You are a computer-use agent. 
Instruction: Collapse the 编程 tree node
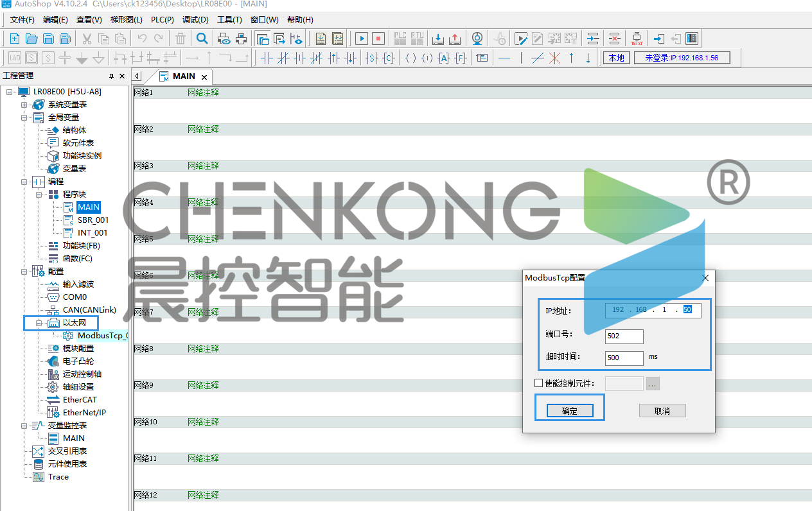click(24, 182)
